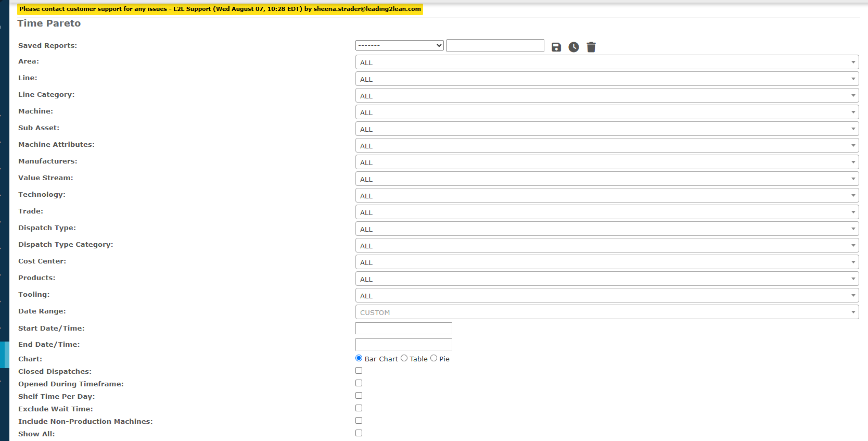Enable the Closed Dispatches checkbox
This screenshot has height=441, width=868.
359,371
